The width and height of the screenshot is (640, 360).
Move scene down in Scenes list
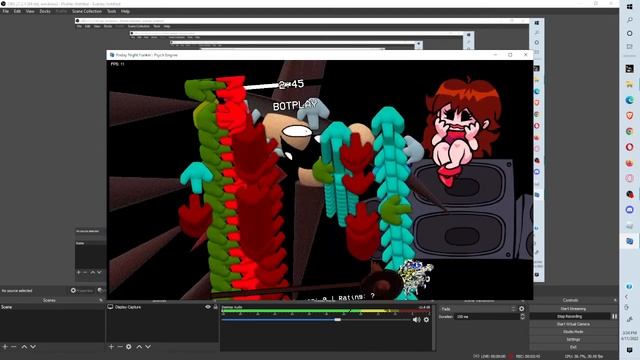tap(33, 347)
